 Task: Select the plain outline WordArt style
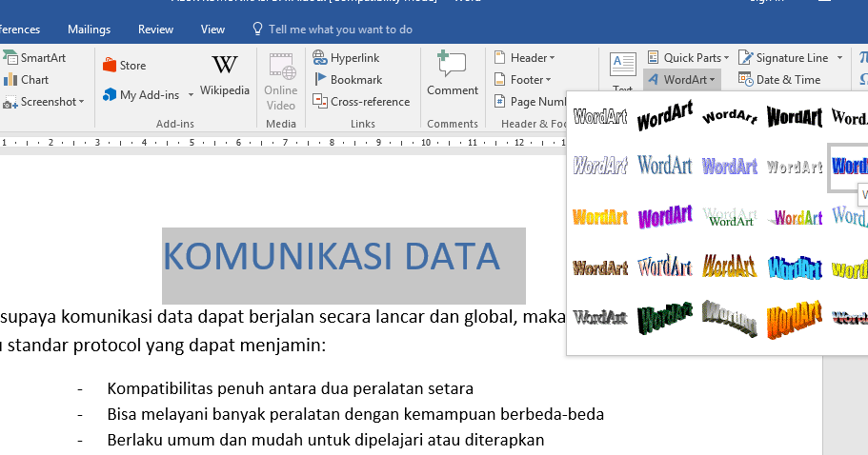coord(600,116)
